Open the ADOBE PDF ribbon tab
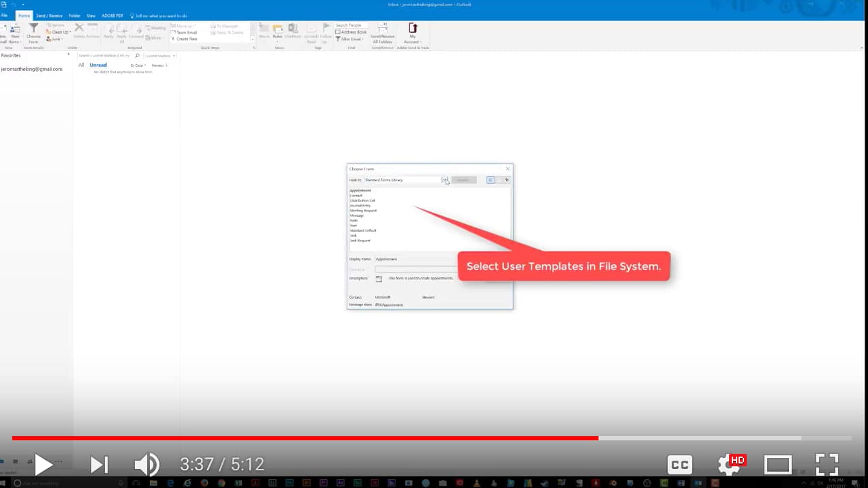The image size is (868, 488). point(112,15)
